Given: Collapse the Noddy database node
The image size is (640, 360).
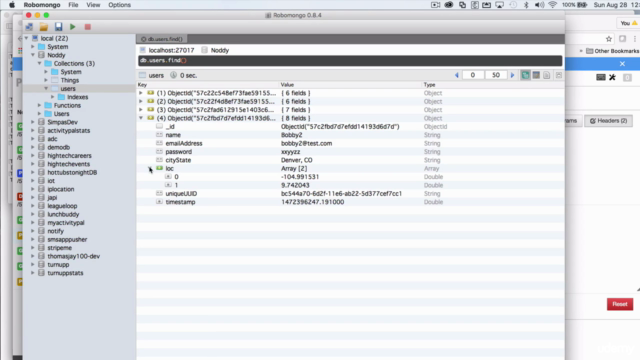Looking at the screenshot, I should coord(33,55).
